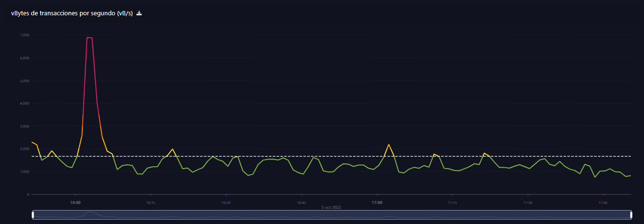Download the vBytes chart data
Image resolution: width=644 pixels, height=224 pixels.
click(x=139, y=13)
